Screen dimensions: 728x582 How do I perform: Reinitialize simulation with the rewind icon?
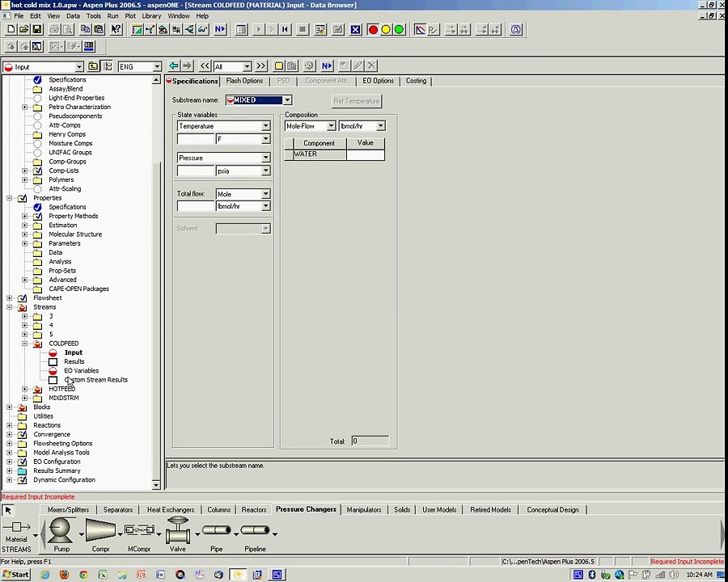[285, 30]
